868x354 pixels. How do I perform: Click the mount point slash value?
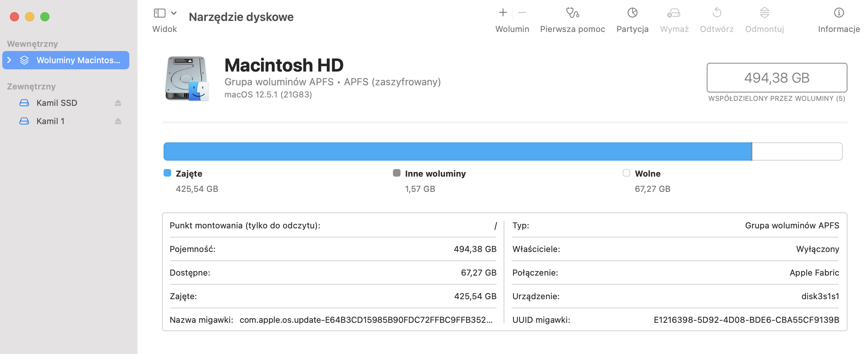495,226
